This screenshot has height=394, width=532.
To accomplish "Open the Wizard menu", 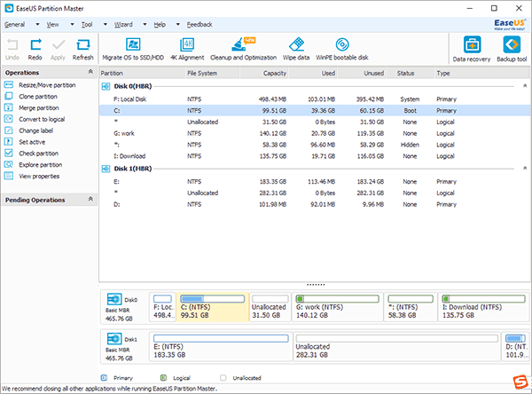I will click(x=125, y=24).
